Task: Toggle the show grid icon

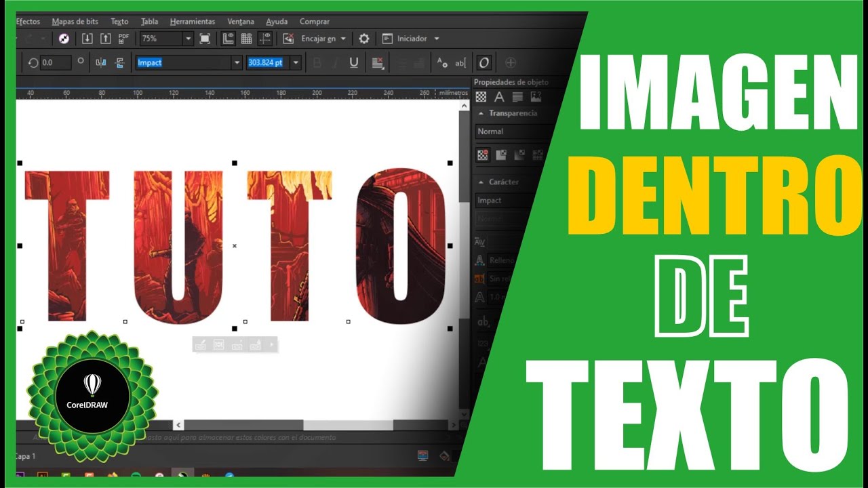Action: [247, 39]
